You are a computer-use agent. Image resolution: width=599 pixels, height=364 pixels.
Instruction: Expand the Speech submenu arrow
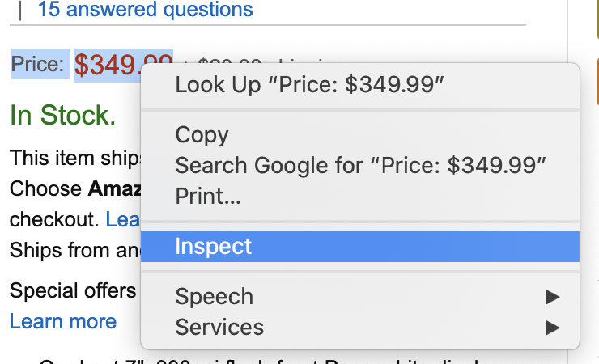552,297
